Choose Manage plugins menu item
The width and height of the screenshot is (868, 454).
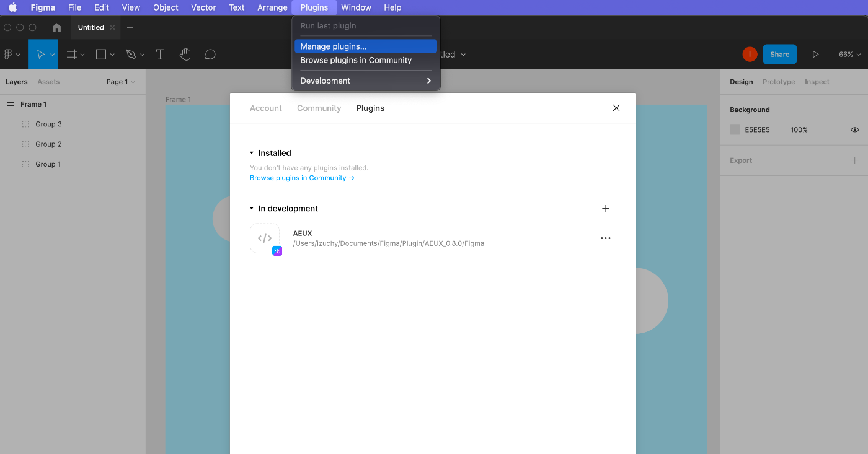[x=366, y=46]
